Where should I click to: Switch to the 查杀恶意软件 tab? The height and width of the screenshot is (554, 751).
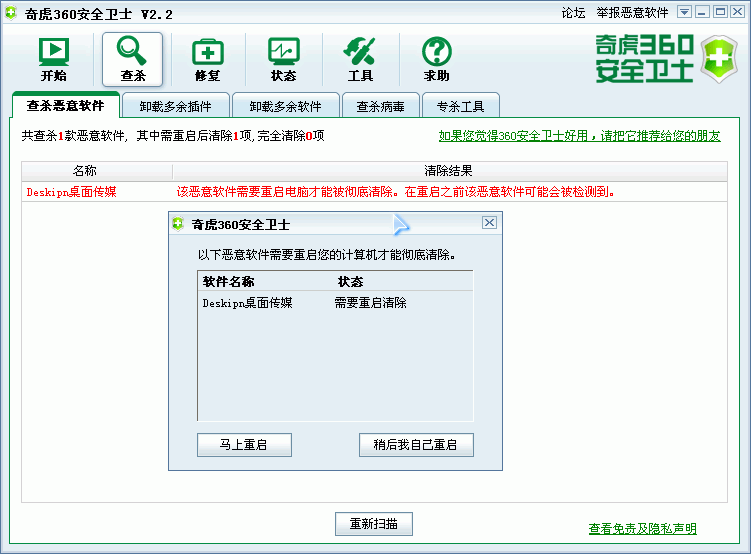coord(66,105)
